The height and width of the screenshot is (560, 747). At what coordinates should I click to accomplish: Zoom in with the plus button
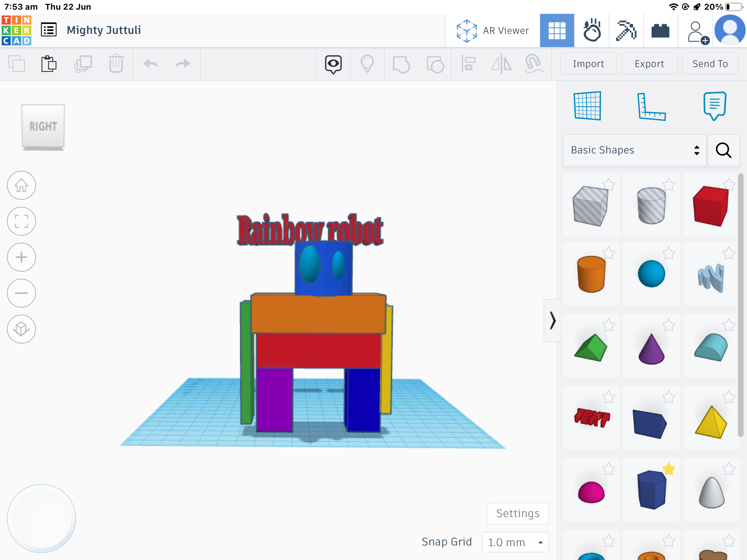(21, 258)
